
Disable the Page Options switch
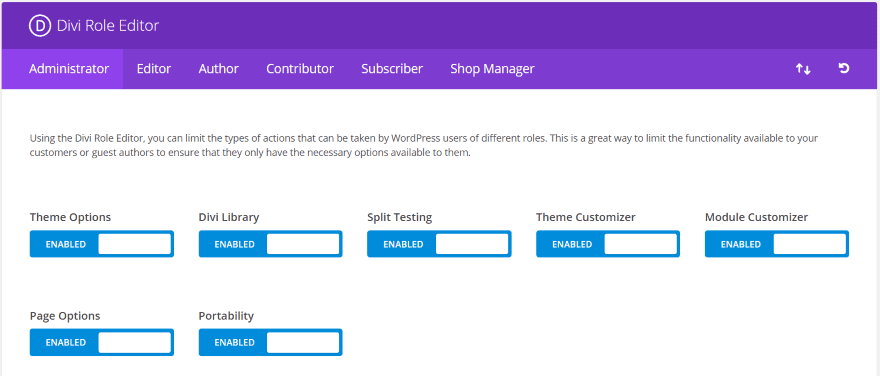tap(102, 342)
